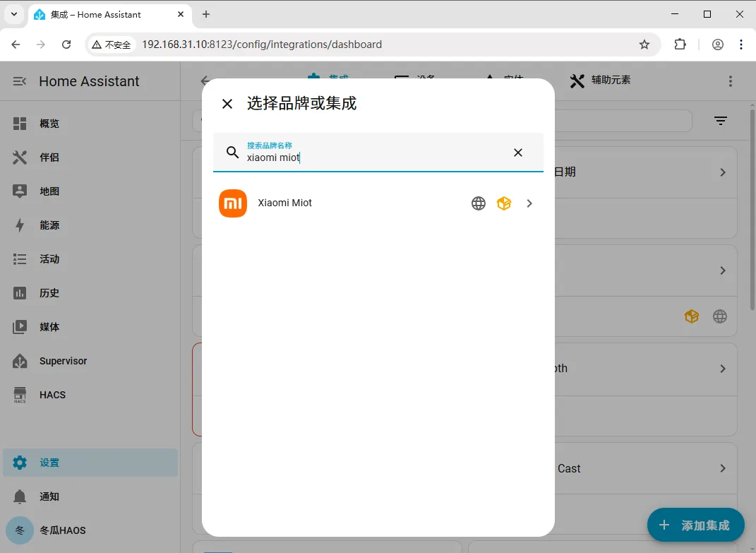Open Xiaomi Miot using row chevron
Screen dimensions: 756x553
(529, 203)
